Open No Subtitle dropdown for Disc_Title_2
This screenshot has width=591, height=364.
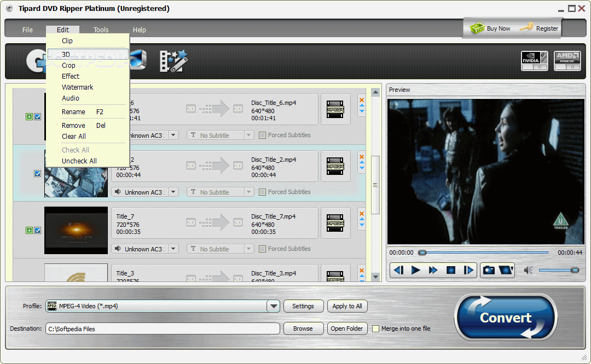[249, 192]
